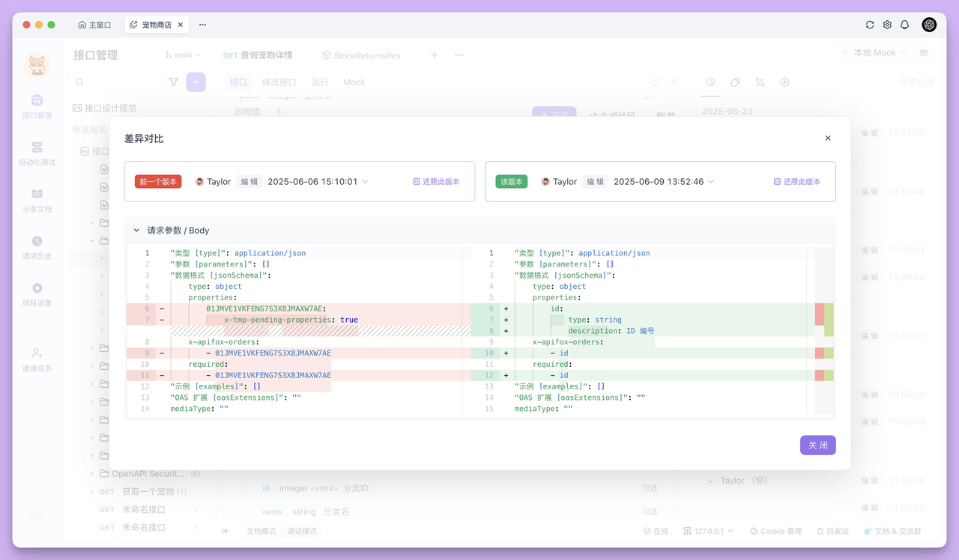
Task: Click the 在线 status indicator
Action: pyautogui.click(x=656, y=531)
